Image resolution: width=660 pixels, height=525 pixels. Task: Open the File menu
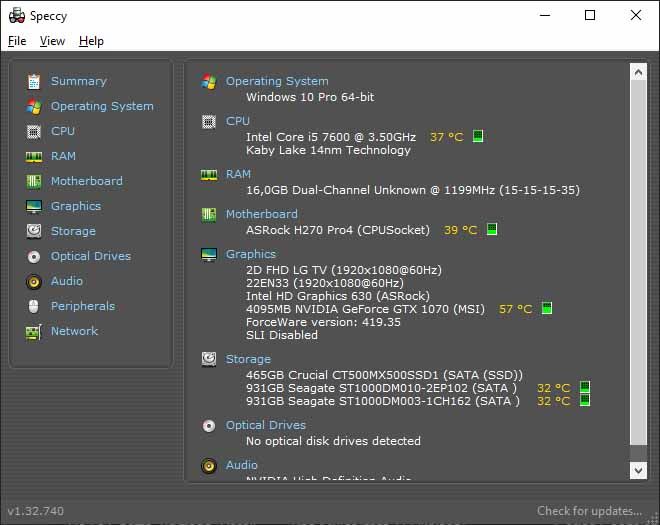[x=17, y=41]
